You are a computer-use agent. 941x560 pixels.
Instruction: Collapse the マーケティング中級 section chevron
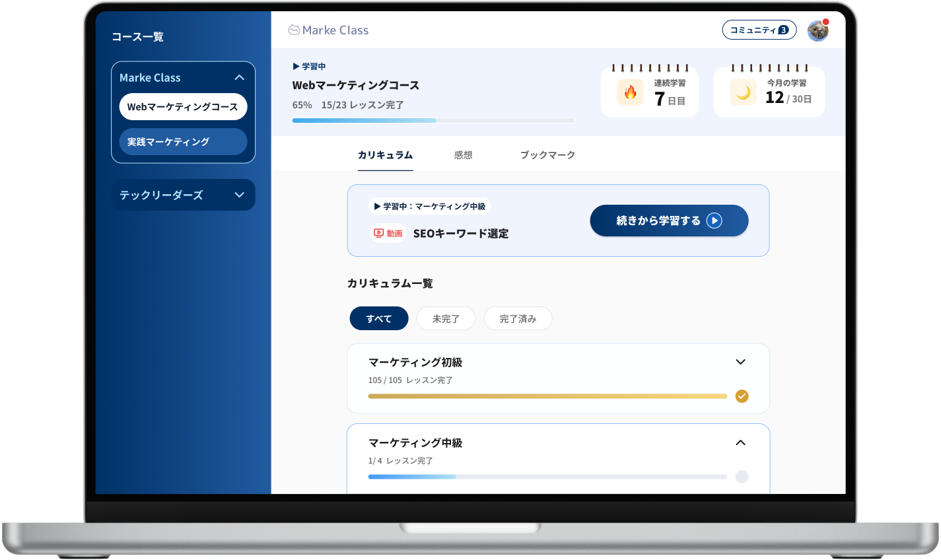click(740, 442)
